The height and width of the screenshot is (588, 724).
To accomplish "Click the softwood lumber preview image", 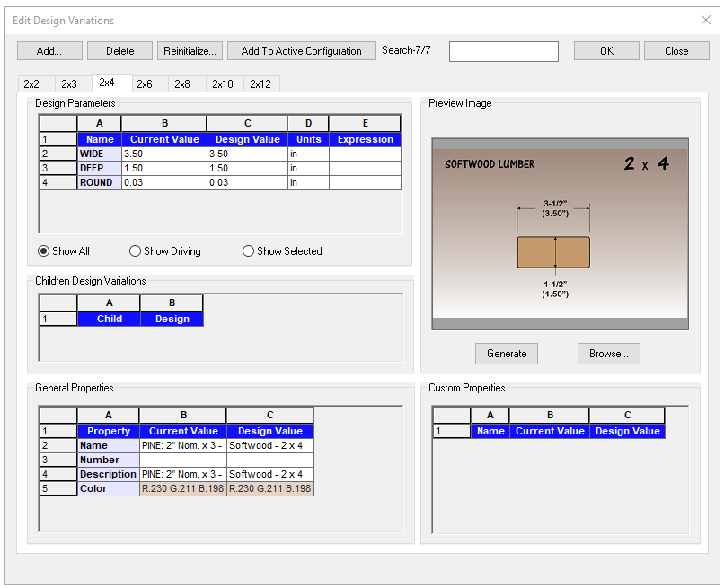I will click(560, 233).
